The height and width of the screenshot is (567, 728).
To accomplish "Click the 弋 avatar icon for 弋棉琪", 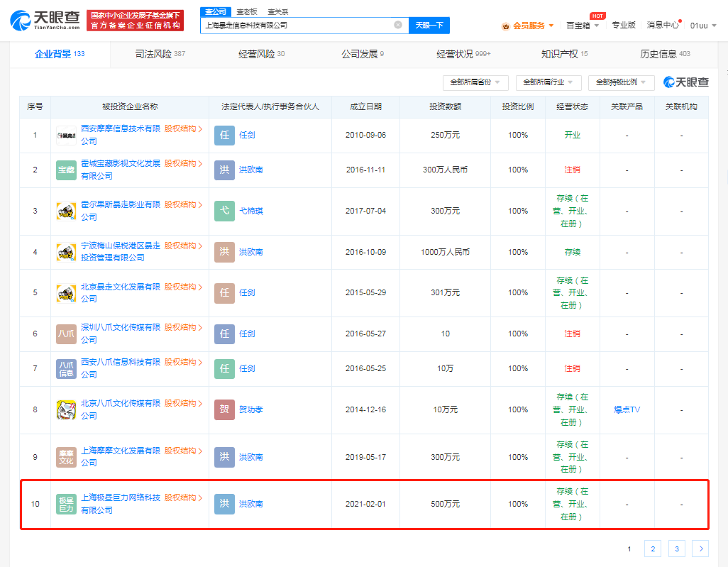I will (x=224, y=211).
